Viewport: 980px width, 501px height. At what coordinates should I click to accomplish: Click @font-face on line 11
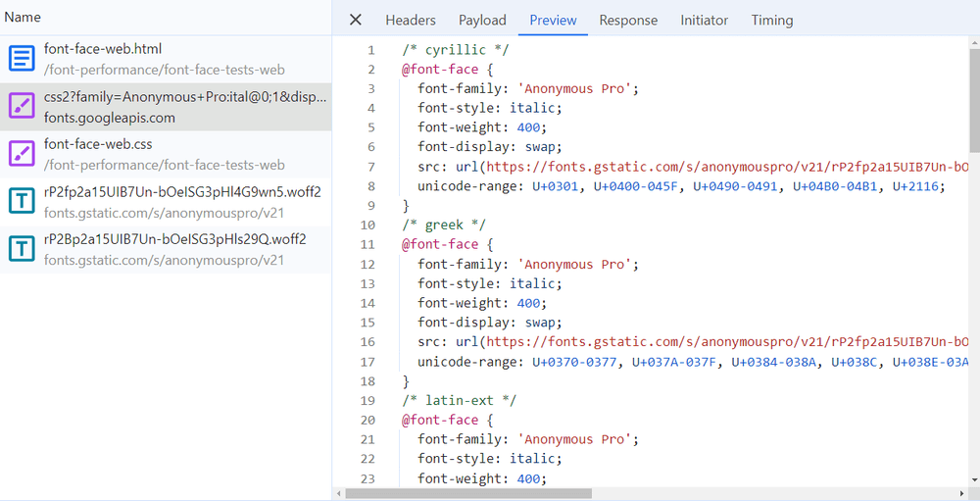(x=440, y=244)
